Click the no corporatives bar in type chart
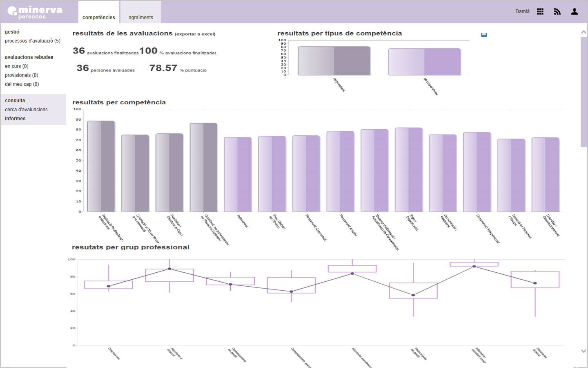The image size is (588, 368). click(425, 62)
